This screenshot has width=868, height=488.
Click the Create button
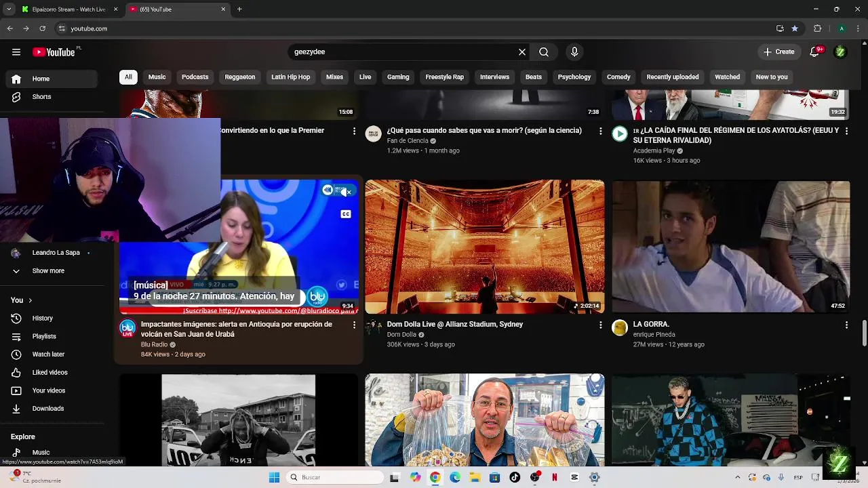tap(778, 52)
